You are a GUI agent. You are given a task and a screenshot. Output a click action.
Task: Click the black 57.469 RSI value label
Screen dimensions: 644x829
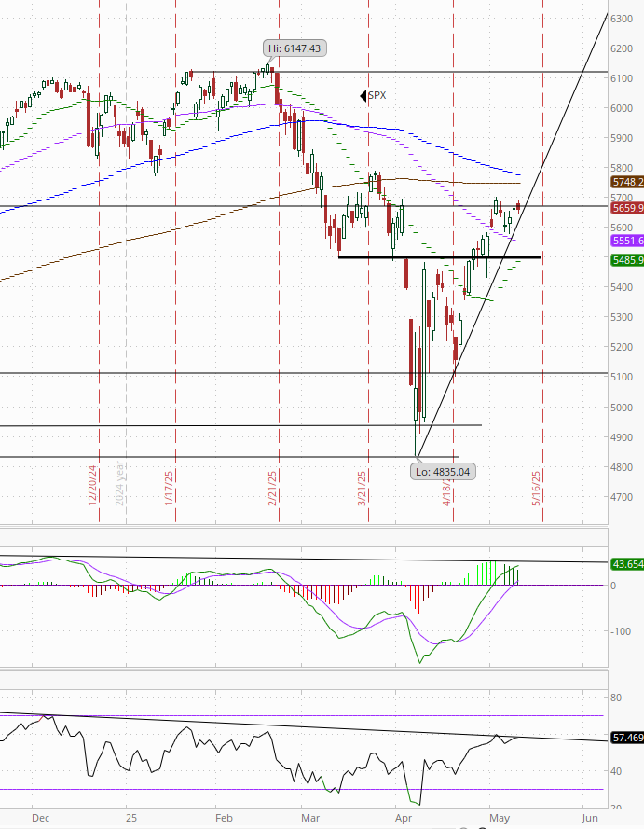[x=627, y=737]
